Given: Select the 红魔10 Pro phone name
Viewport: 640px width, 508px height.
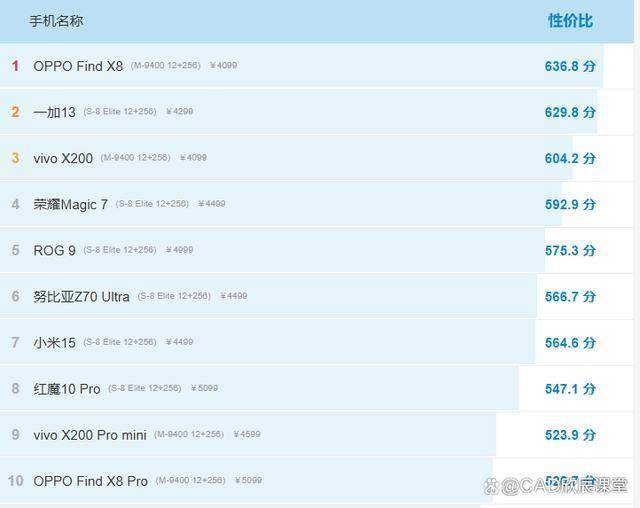Looking at the screenshot, I should click(67, 388).
